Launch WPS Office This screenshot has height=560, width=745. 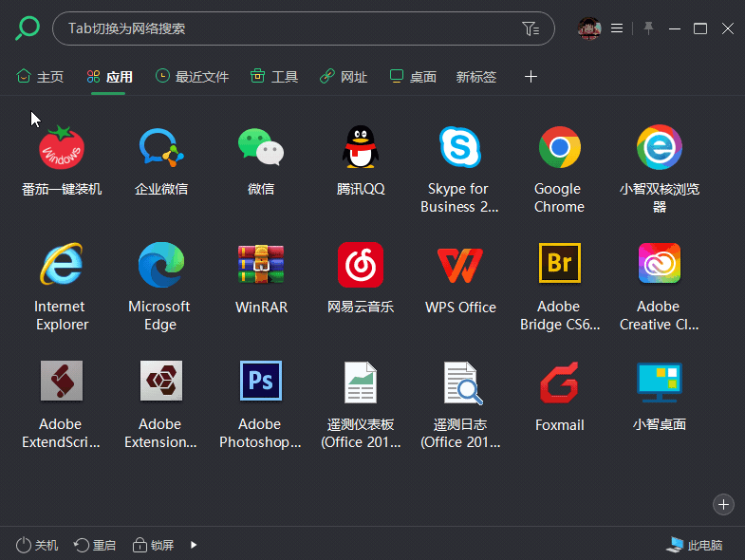460,265
